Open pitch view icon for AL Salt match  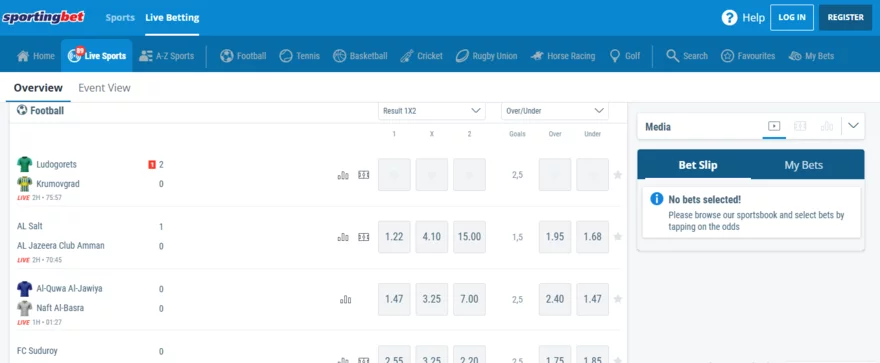click(x=364, y=237)
